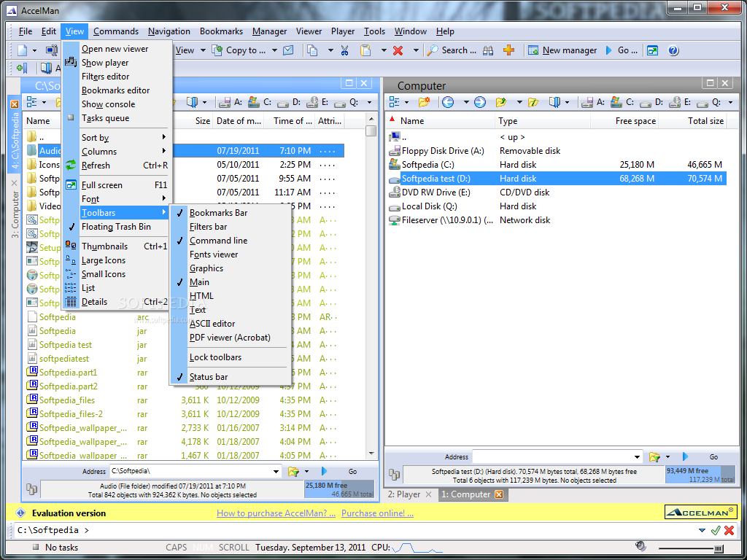Image resolution: width=747 pixels, height=560 pixels.
Task: Click How to purchase AccelMan link
Action: (x=276, y=513)
